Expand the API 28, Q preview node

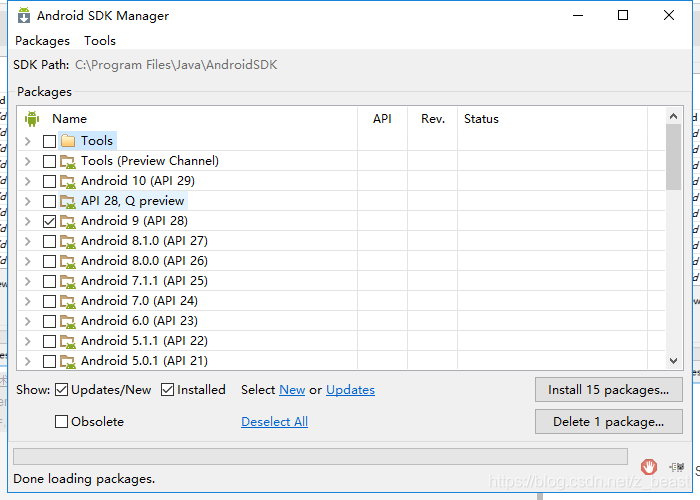pyautogui.click(x=28, y=202)
